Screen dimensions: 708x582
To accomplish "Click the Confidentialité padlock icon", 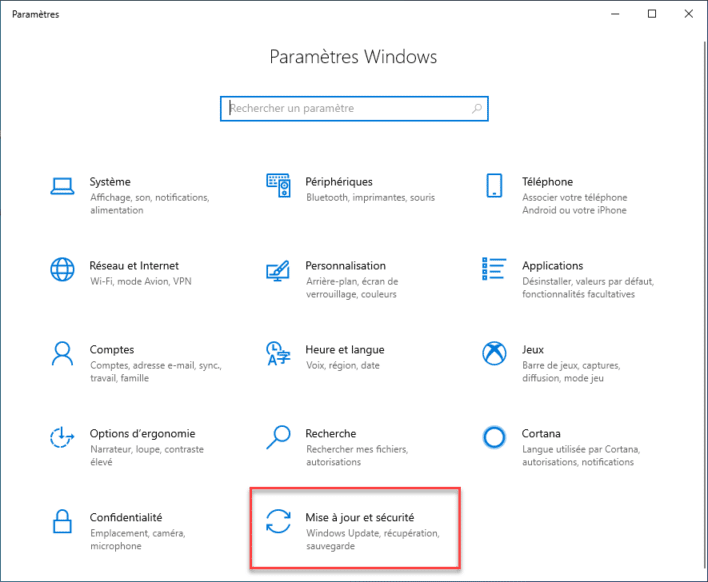I will (x=62, y=521).
